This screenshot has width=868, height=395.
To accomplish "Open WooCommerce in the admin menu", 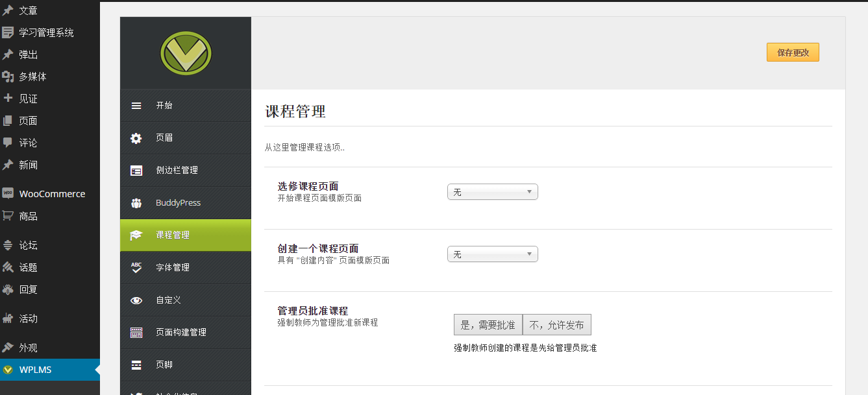I will (52, 194).
